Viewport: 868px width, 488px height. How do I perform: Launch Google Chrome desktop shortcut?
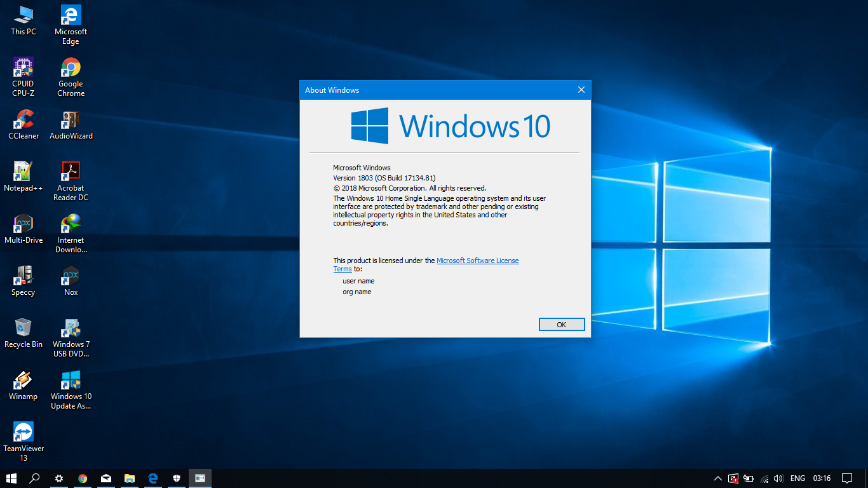pos(71,77)
